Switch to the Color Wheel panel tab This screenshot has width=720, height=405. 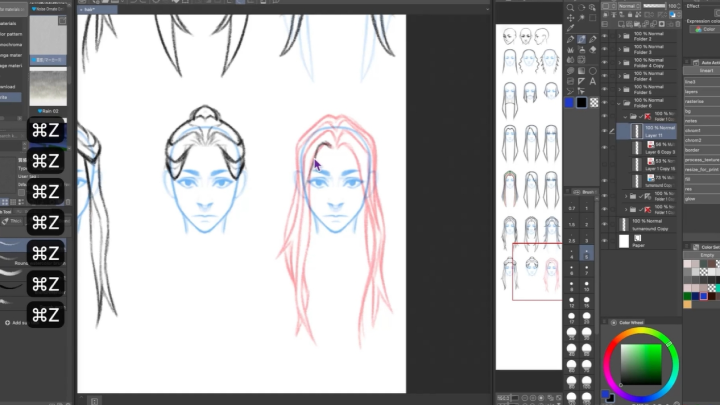[630, 322]
